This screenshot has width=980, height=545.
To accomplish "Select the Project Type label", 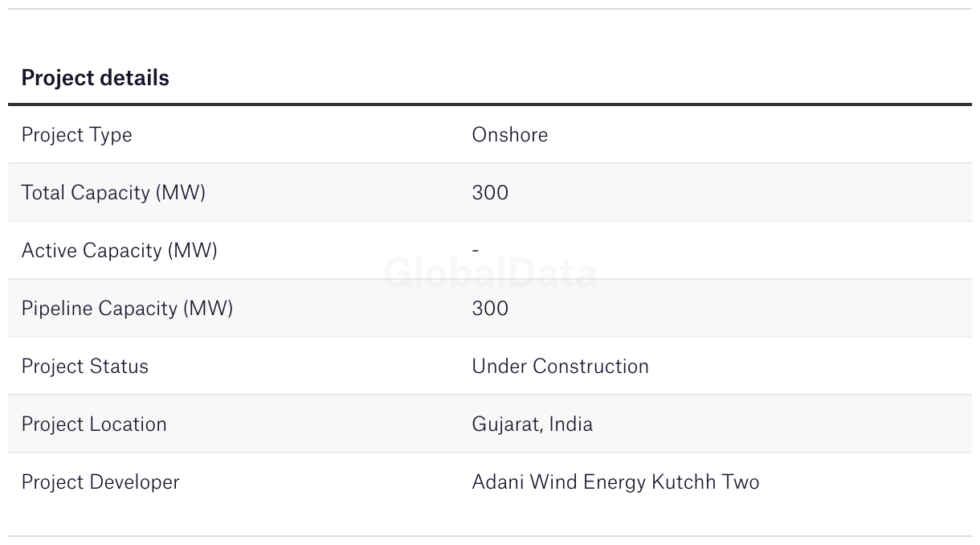I will click(x=76, y=135).
